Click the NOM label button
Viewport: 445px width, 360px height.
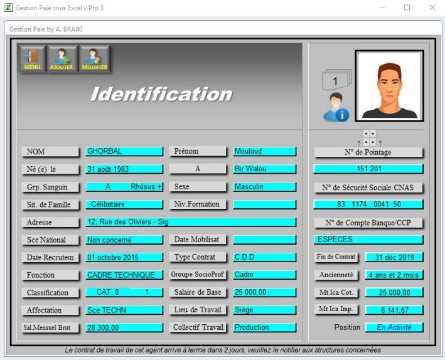[x=51, y=152]
